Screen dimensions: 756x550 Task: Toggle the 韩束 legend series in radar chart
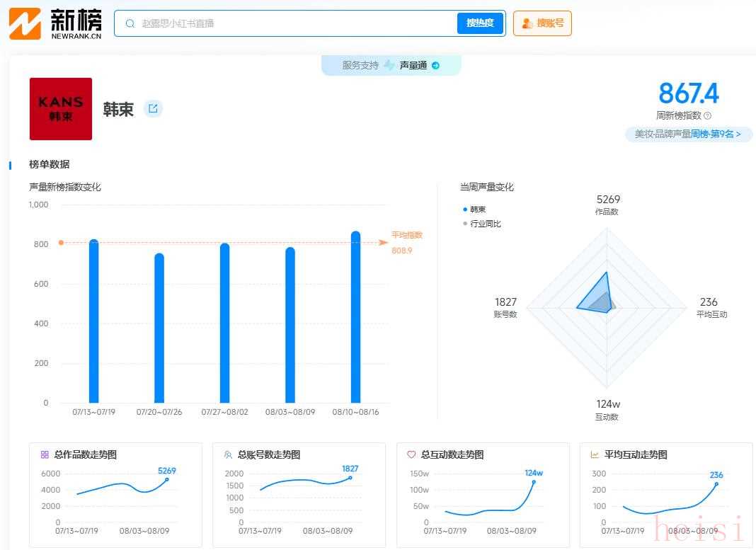474,210
